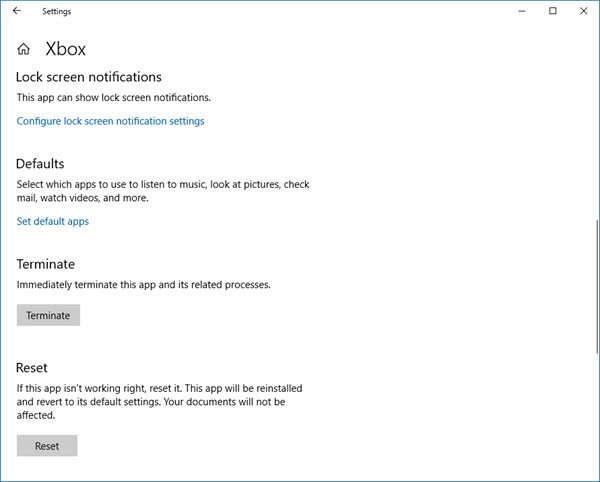Open the Set default apps link
This screenshot has height=482, width=600.
tap(52, 221)
